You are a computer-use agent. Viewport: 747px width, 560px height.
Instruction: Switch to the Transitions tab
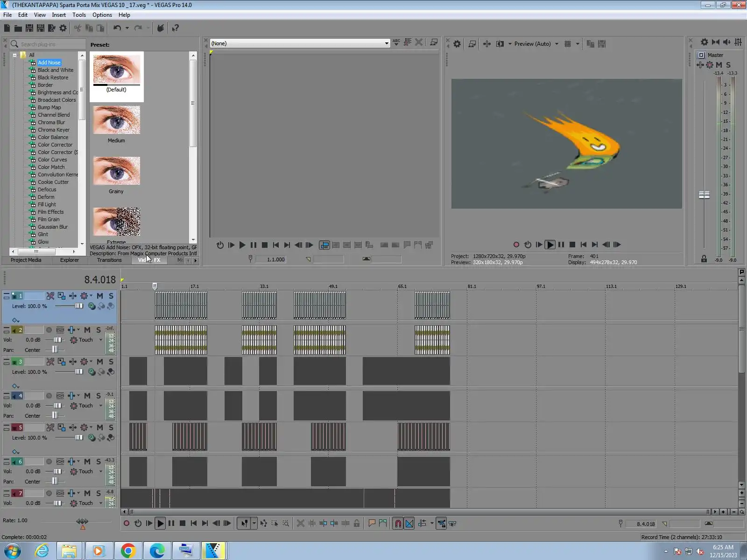109,260
